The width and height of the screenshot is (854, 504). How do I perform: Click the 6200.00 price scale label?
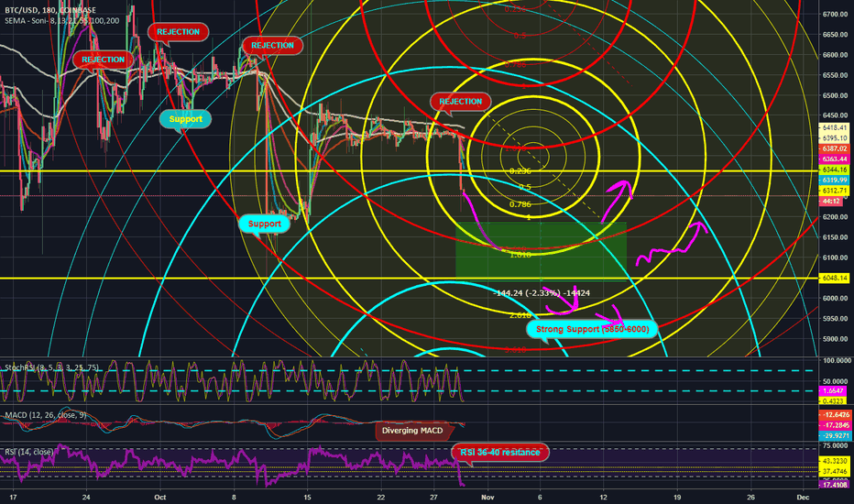(x=835, y=217)
